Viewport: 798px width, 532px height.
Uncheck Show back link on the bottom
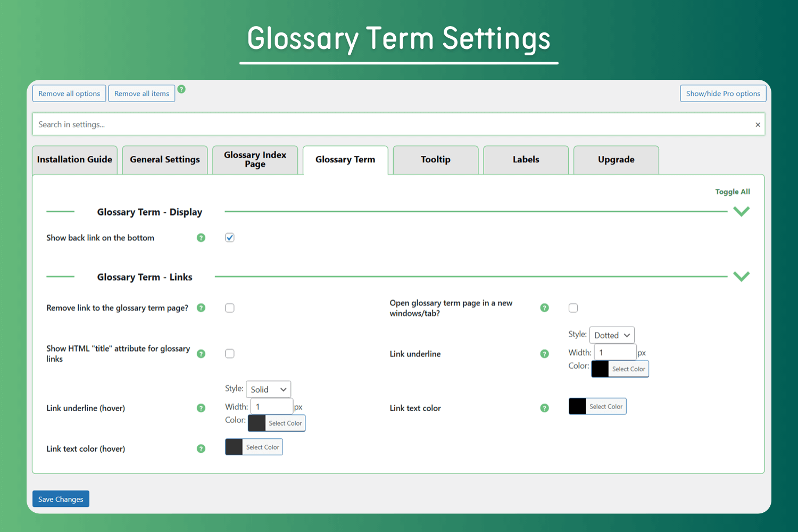click(x=230, y=238)
